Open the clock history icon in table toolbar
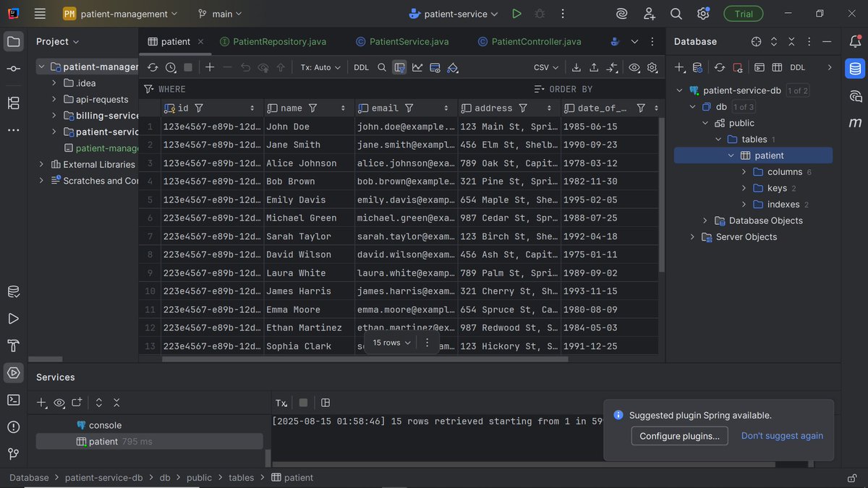This screenshot has width=868, height=488. pos(171,67)
